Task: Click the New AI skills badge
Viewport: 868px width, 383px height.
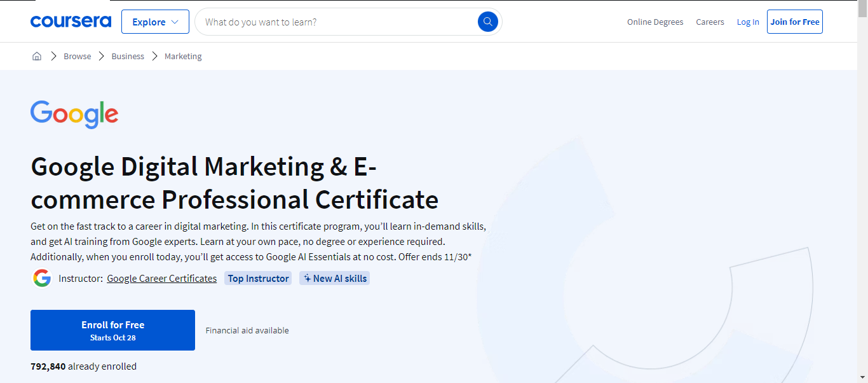Action: click(334, 278)
